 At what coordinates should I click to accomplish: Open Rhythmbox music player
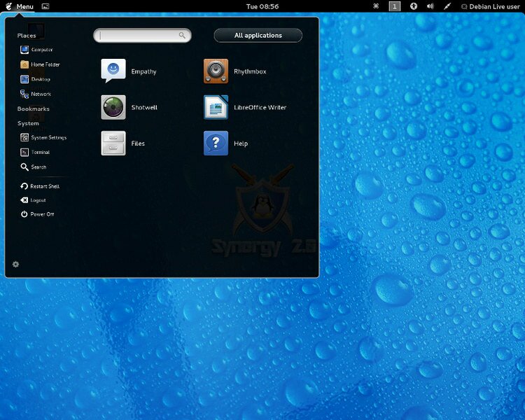[216, 71]
